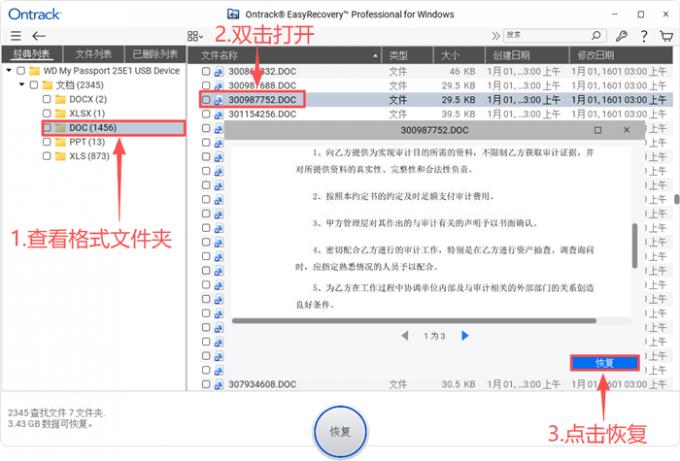Click the preview horizontal scrollbar
The height and width of the screenshot is (461, 680).
(414, 321)
